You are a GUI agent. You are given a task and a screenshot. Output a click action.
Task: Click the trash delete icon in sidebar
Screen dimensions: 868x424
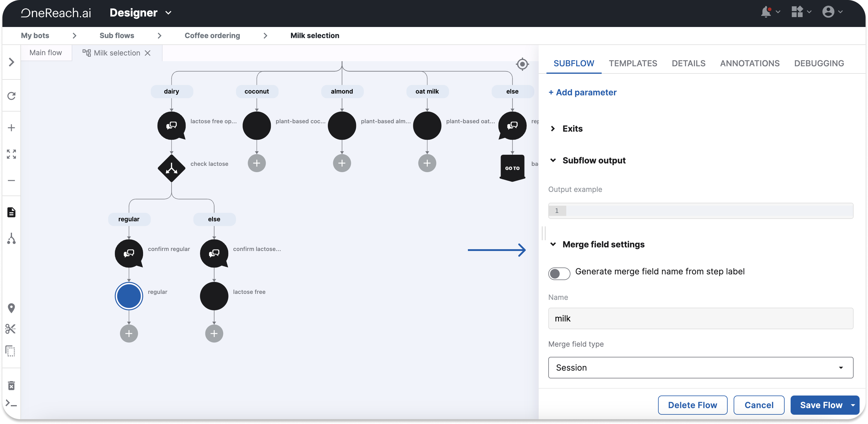11,386
